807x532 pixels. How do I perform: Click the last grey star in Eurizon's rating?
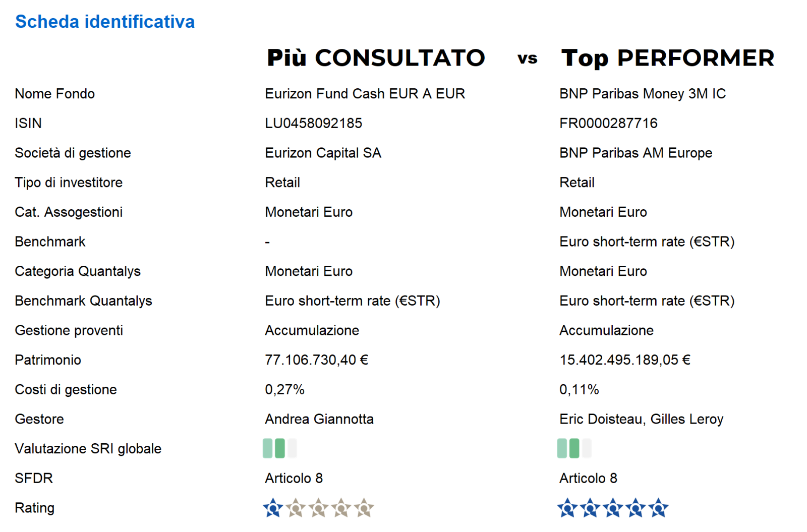(x=364, y=508)
